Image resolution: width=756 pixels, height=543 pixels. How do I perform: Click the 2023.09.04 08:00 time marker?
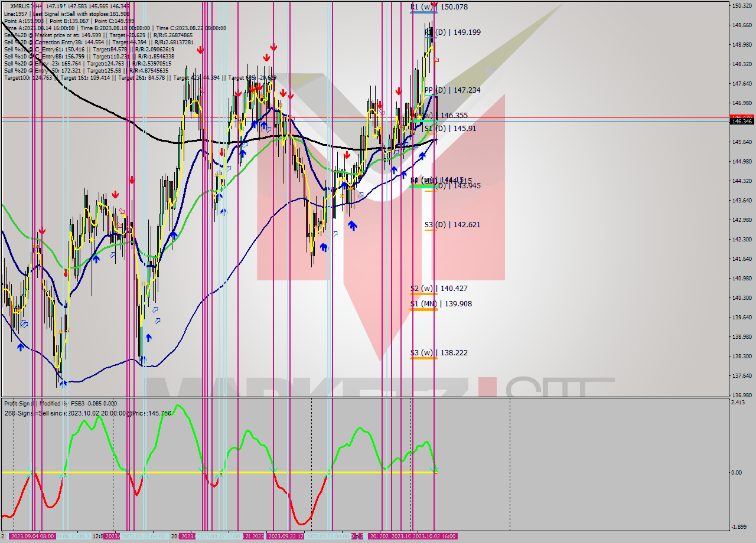32,536
